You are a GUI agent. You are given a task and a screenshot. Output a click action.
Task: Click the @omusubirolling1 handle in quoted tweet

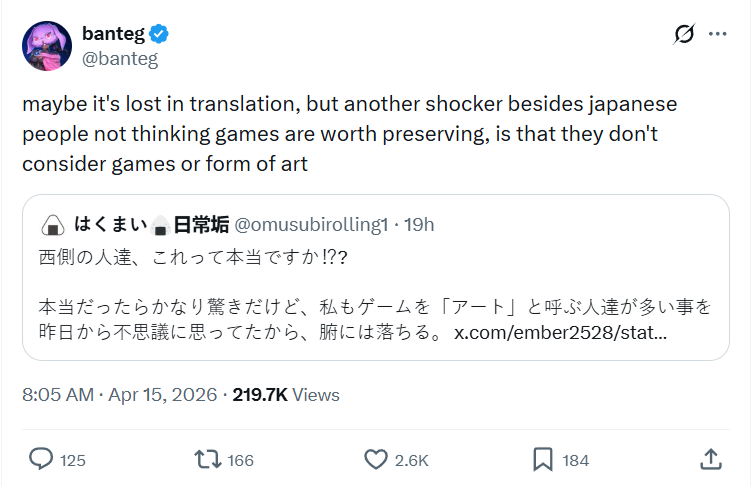point(311,225)
